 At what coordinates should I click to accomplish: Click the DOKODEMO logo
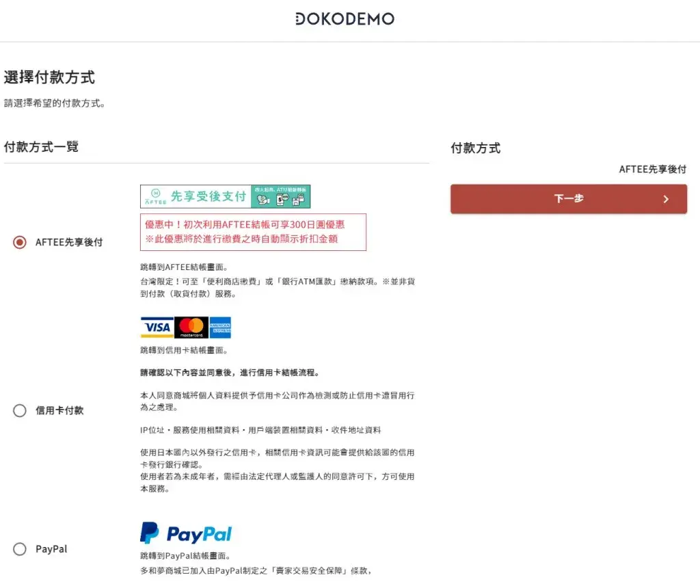(x=345, y=18)
